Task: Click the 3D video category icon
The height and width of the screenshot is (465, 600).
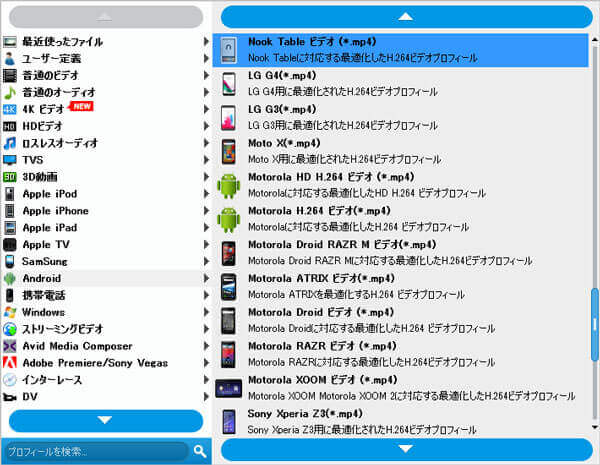Action: click(x=10, y=177)
